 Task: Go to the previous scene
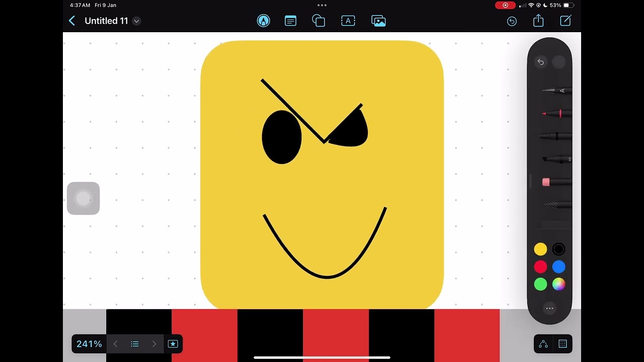[x=115, y=344]
